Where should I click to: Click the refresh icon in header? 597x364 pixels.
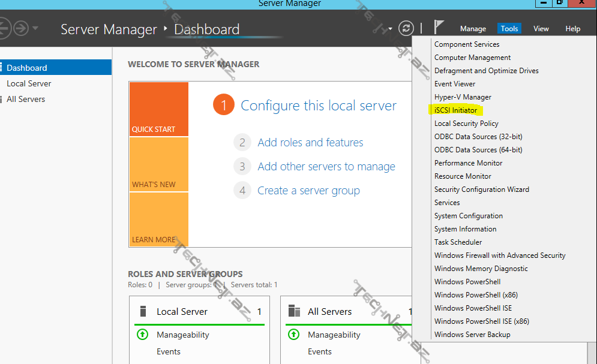[x=406, y=28]
